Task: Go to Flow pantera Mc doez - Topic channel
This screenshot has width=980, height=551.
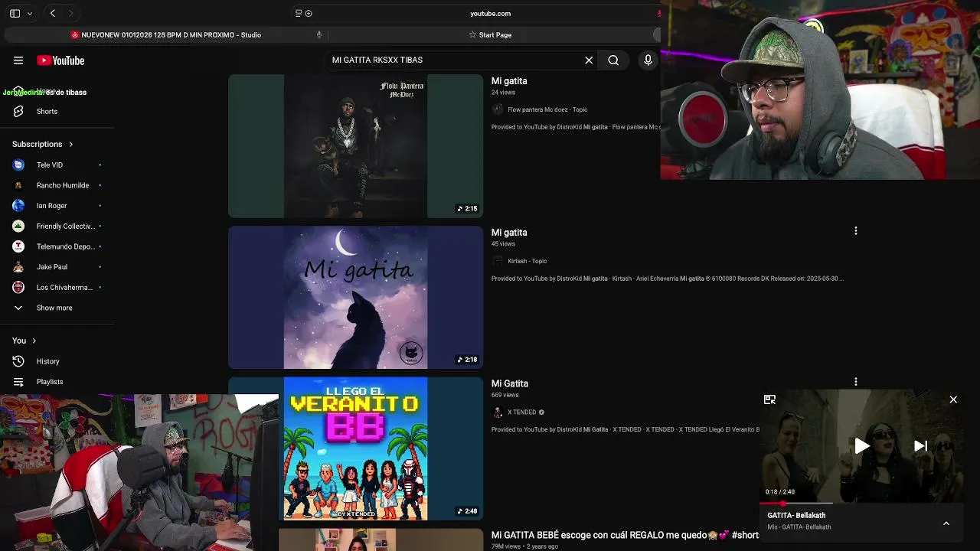Action: [x=547, y=109]
